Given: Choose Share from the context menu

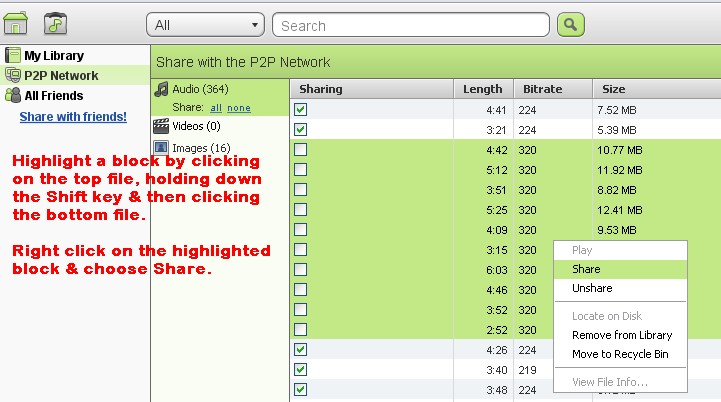Looking at the screenshot, I should coord(586,269).
